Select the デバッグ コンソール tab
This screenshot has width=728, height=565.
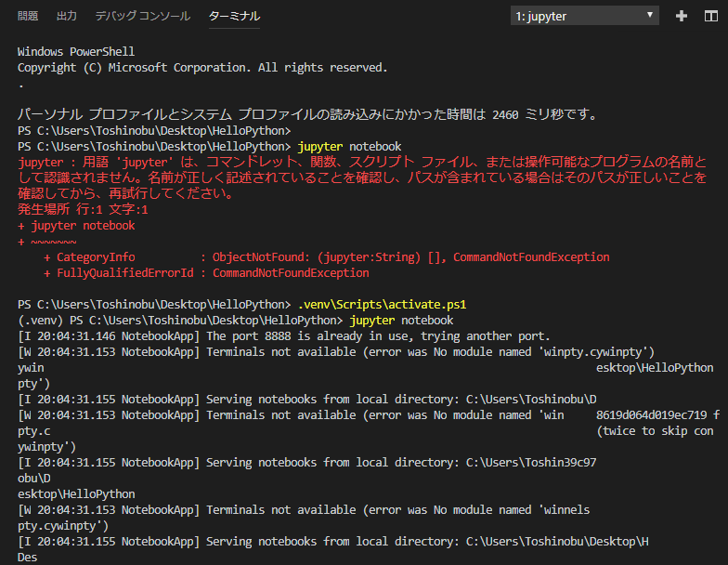143,17
